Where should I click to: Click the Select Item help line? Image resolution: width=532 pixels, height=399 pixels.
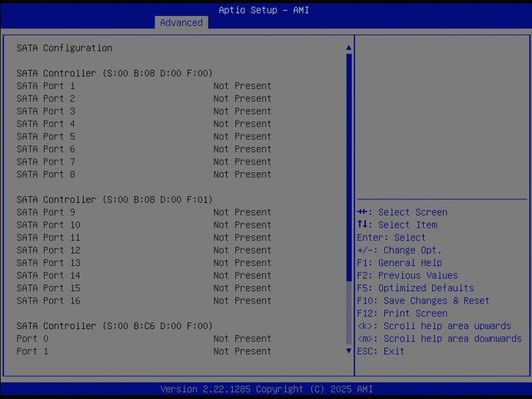point(397,225)
